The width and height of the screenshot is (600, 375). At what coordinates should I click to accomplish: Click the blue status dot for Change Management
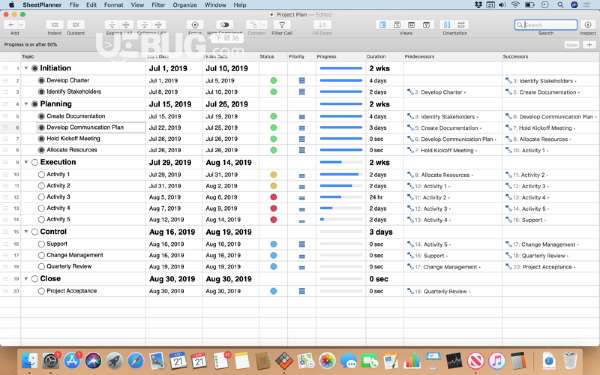(273, 256)
